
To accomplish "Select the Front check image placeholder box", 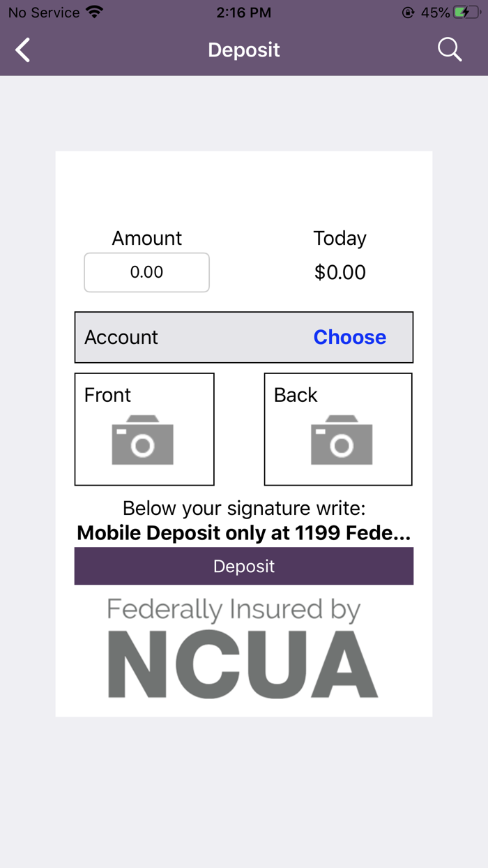I will 144,428.
